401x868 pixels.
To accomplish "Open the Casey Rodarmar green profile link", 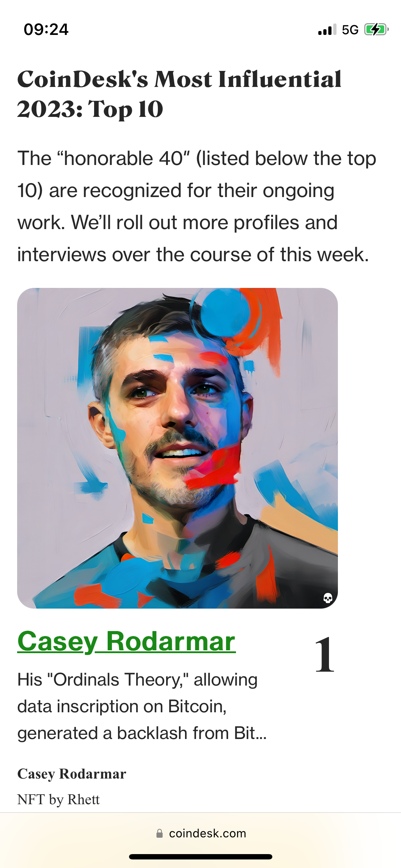I will [x=127, y=642].
